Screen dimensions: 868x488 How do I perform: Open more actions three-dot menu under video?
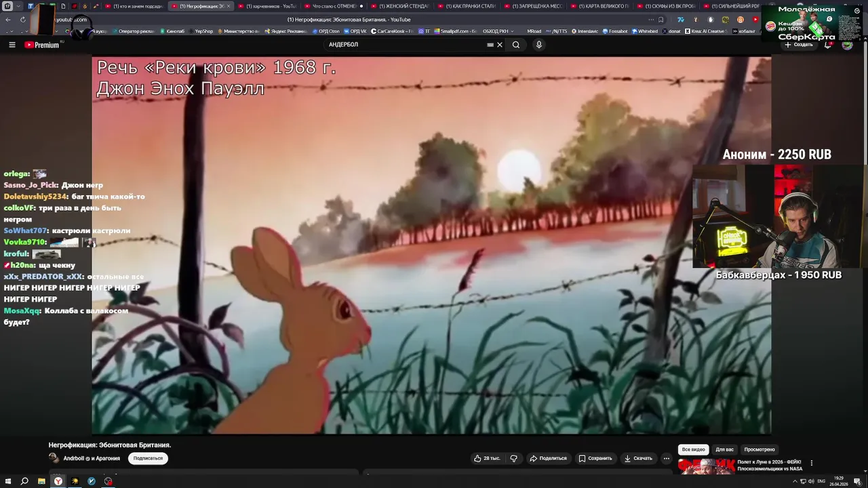point(667,458)
